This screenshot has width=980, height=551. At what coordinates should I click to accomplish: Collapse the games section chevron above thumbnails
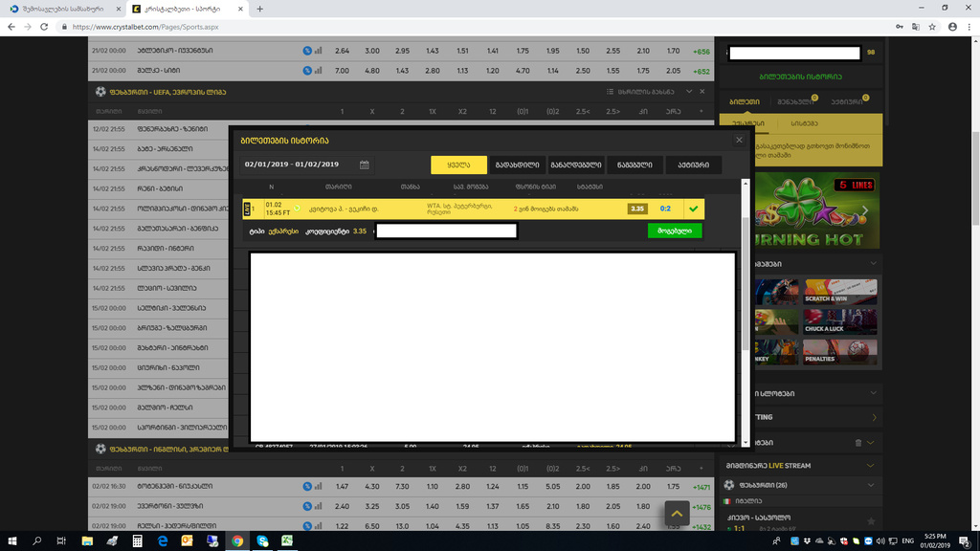coord(873,264)
